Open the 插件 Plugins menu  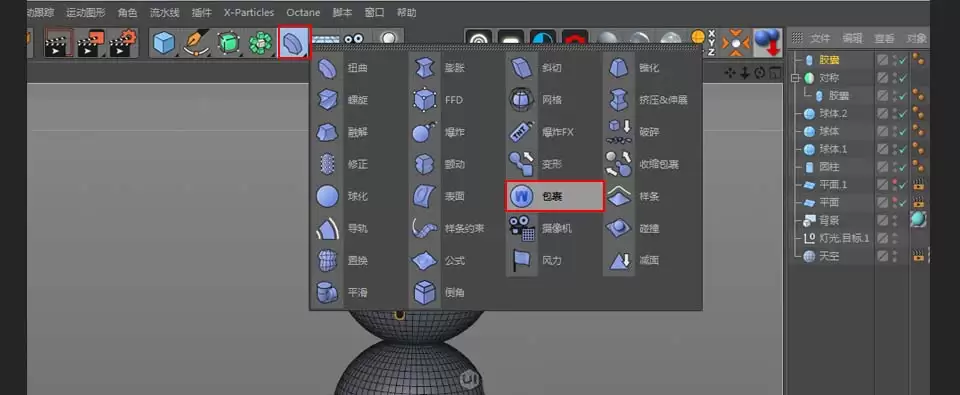(x=201, y=12)
